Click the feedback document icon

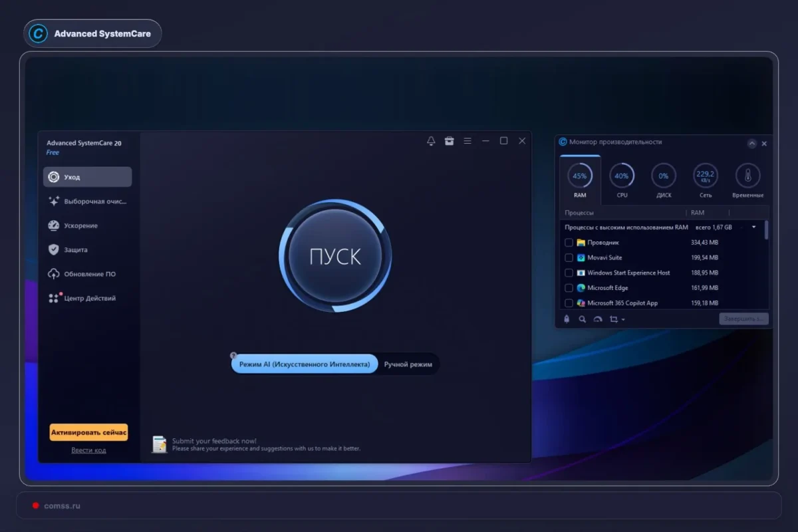tap(159, 444)
